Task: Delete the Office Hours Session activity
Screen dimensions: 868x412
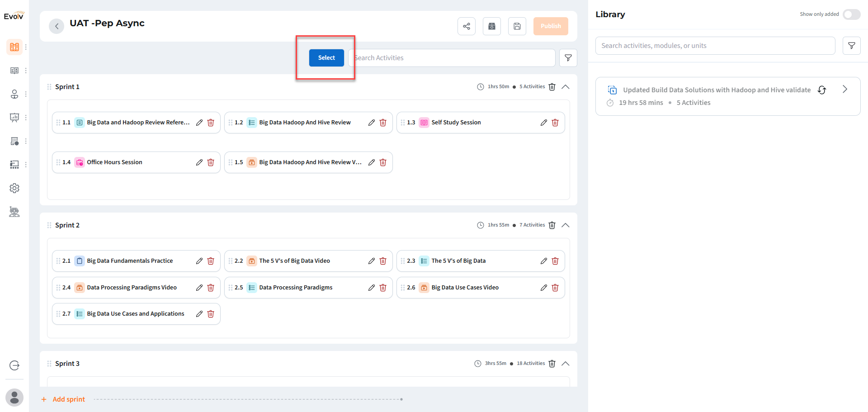Action: [x=211, y=162]
